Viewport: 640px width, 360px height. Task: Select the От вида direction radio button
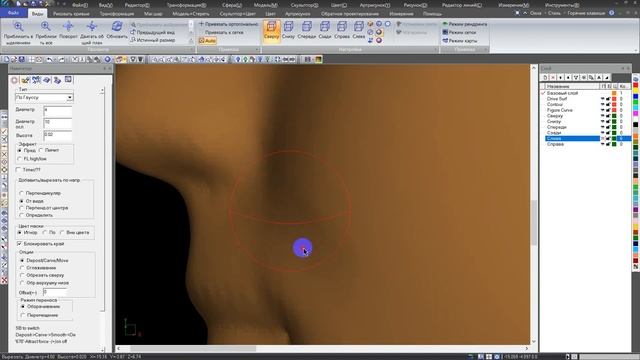click(22, 201)
